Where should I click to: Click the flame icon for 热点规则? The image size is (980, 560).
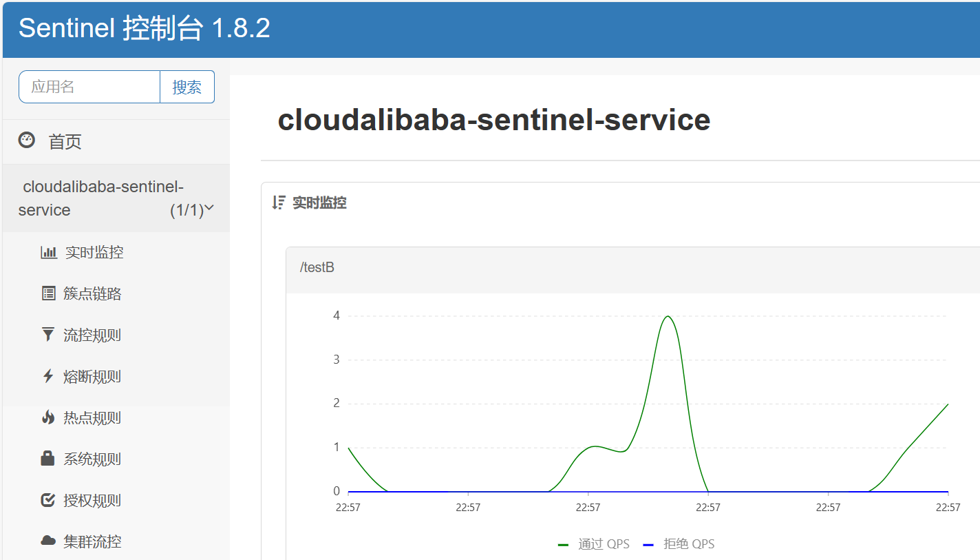(47, 417)
